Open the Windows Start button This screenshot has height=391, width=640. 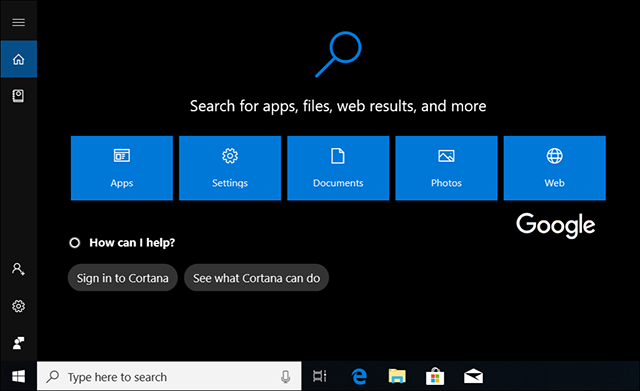click(x=18, y=376)
